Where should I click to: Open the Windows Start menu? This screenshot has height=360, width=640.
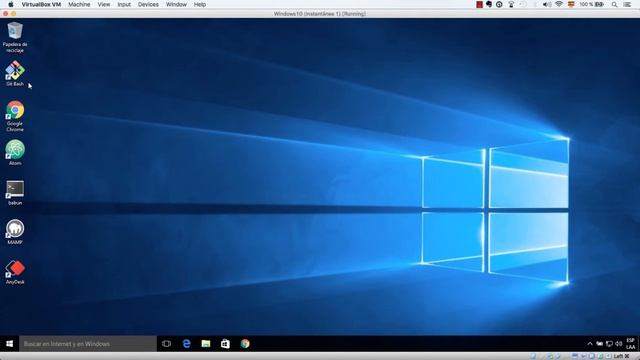(x=9, y=344)
